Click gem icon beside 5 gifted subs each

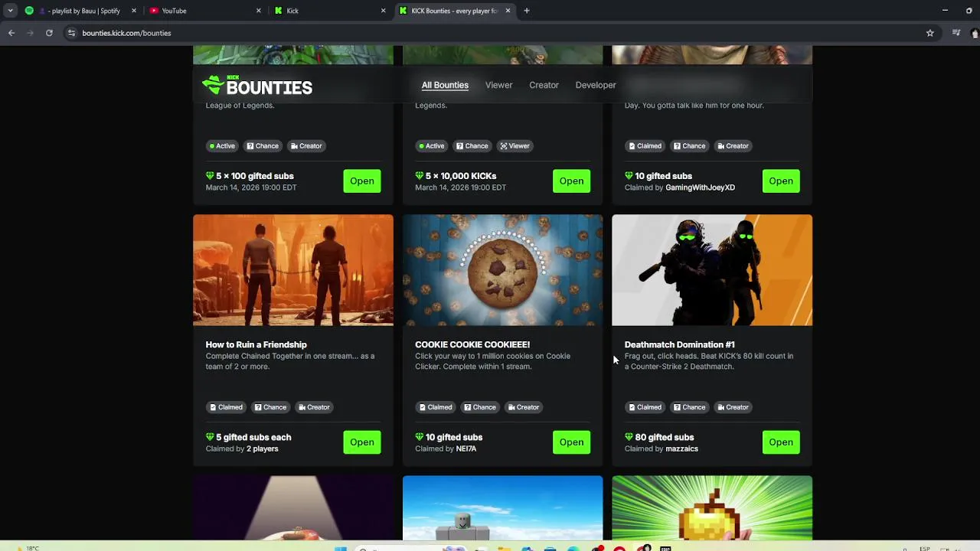(x=210, y=437)
